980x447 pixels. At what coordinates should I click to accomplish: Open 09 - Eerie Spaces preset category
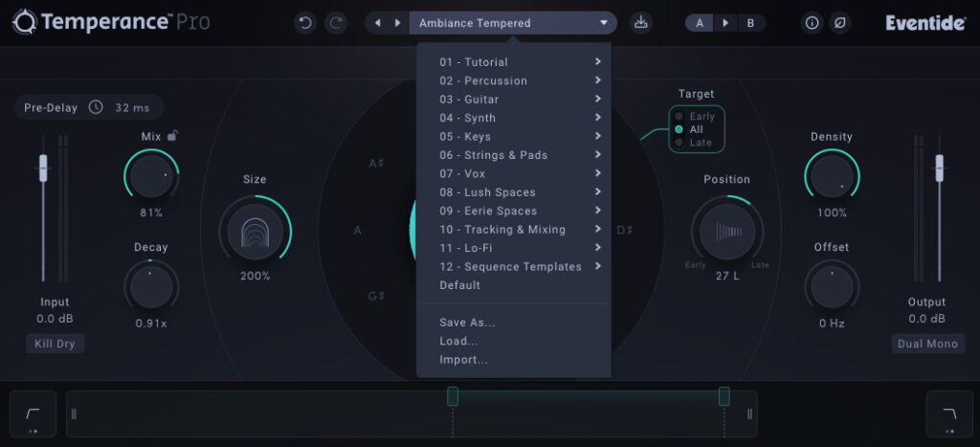513,211
